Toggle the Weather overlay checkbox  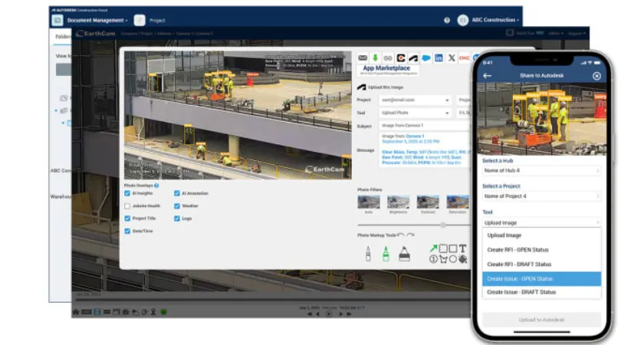click(177, 205)
